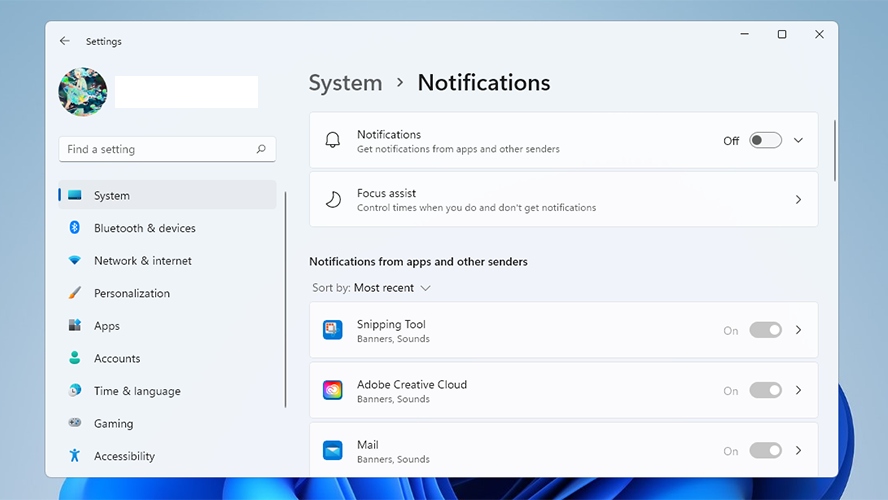
Task: Turn on the main Notifications toggle
Action: coord(765,140)
